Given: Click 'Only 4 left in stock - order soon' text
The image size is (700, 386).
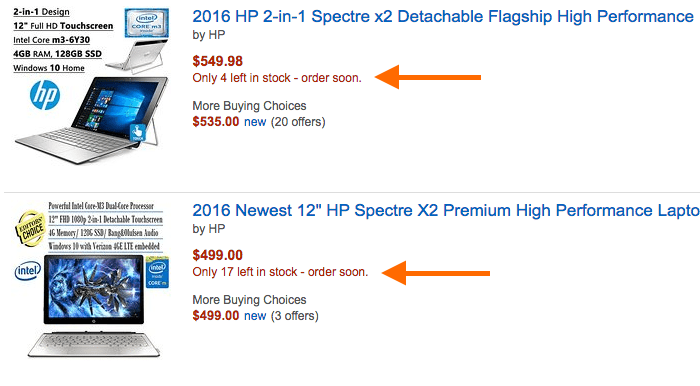Looking at the screenshot, I should tap(277, 78).
